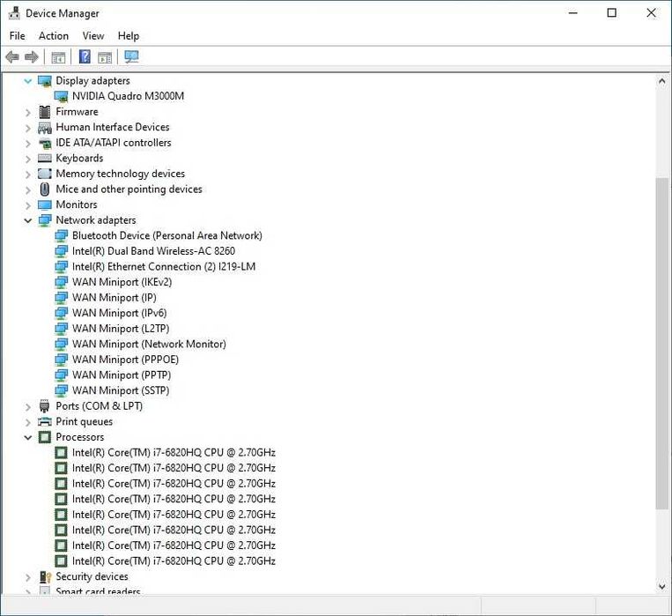Image resolution: width=672 pixels, height=616 pixels.
Task: Click the Network adapters category icon
Action: 45,220
